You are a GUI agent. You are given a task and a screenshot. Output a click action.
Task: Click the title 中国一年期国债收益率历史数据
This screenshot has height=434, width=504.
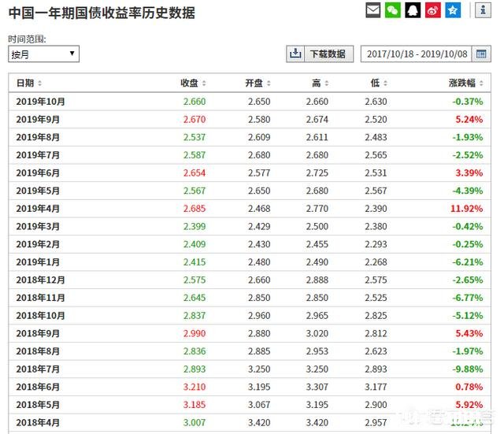pos(102,13)
